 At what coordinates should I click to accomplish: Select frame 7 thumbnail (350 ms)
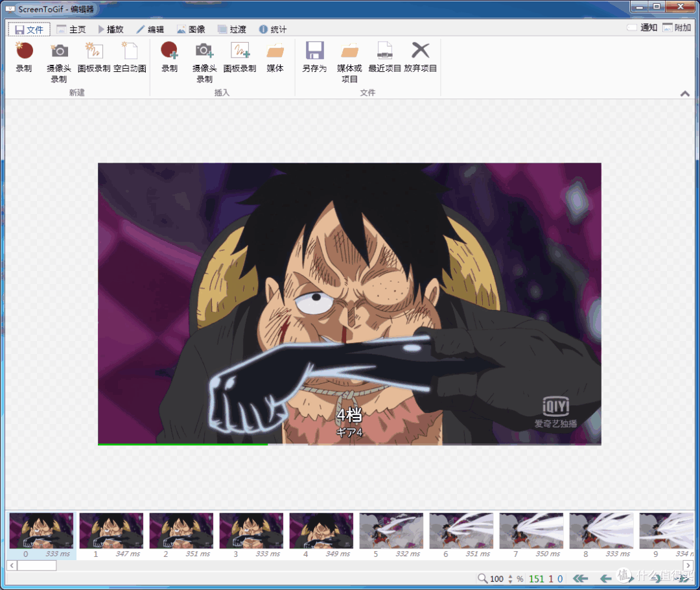tap(531, 535)
